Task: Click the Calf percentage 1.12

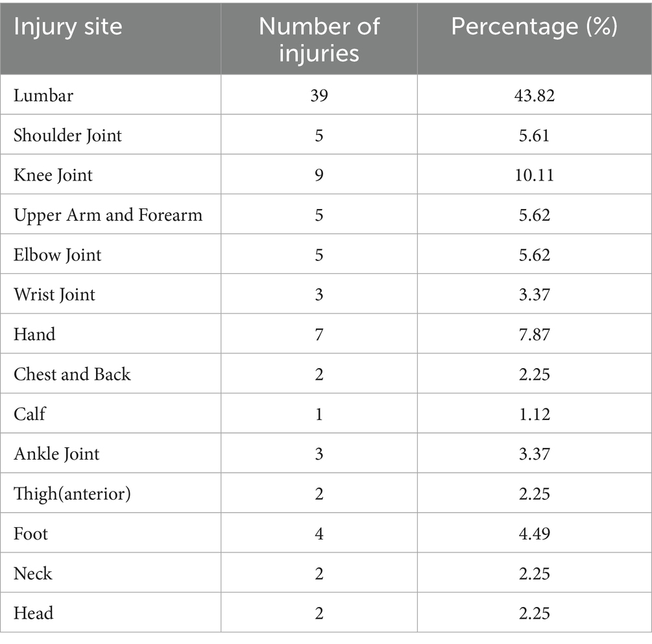Action: coord(534,414)
